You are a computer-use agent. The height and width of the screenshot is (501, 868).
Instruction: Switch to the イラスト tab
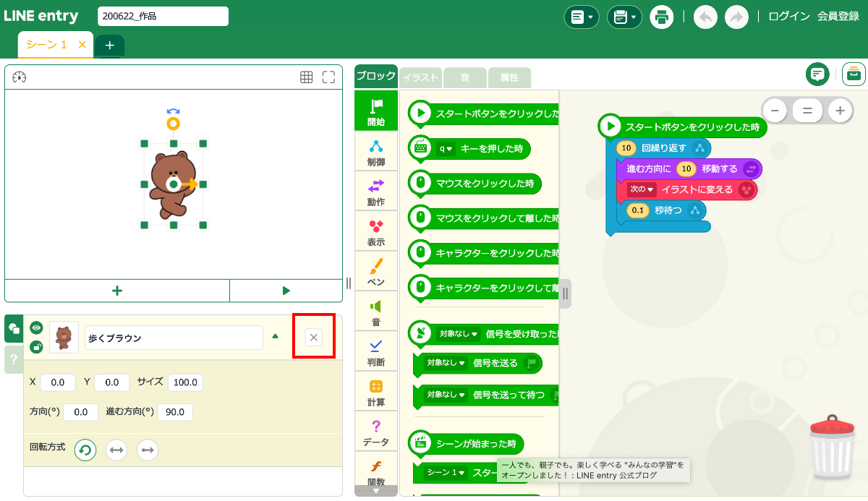pos(421,77)
